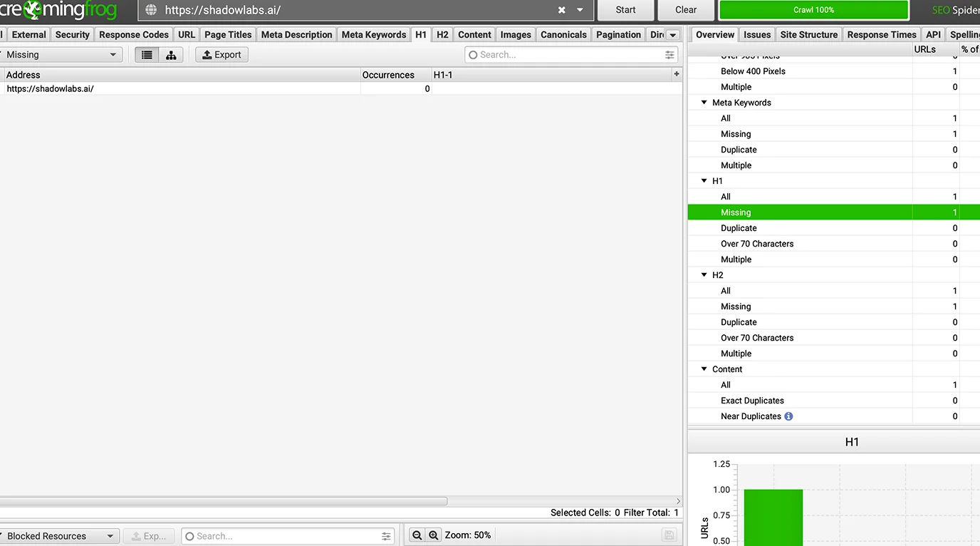Image resolution: width=980 pixels, height=546 pixels.
Task: Switch to the Issues tab
Action: click(x=757, y=35)
